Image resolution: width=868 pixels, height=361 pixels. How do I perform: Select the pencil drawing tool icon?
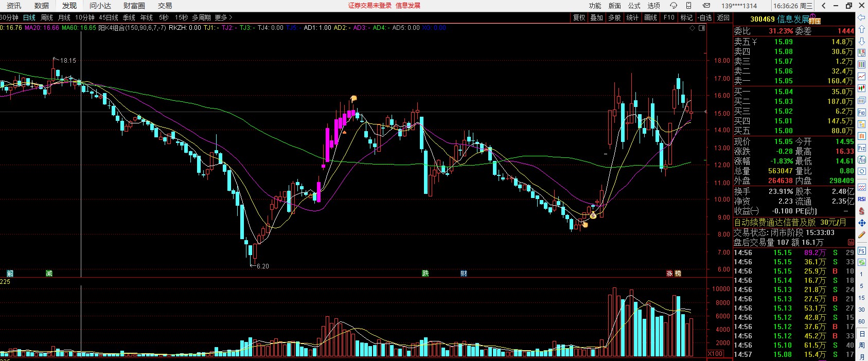862,234
